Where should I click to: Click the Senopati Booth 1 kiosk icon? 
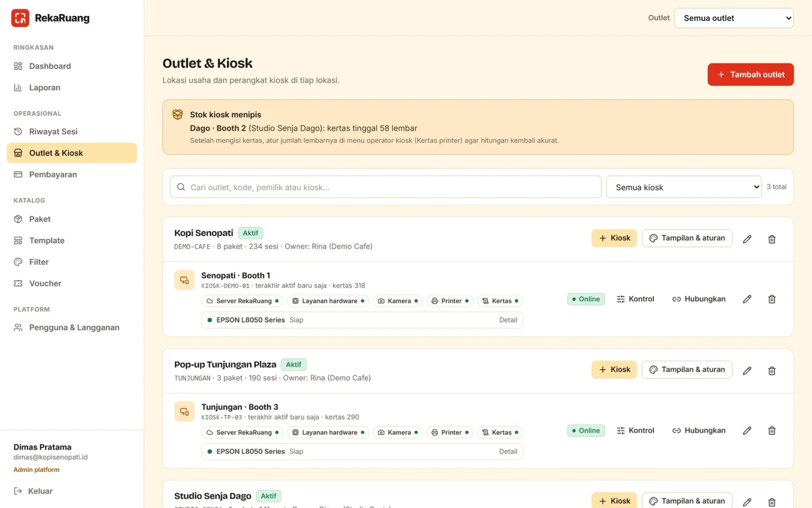(184, 280)
